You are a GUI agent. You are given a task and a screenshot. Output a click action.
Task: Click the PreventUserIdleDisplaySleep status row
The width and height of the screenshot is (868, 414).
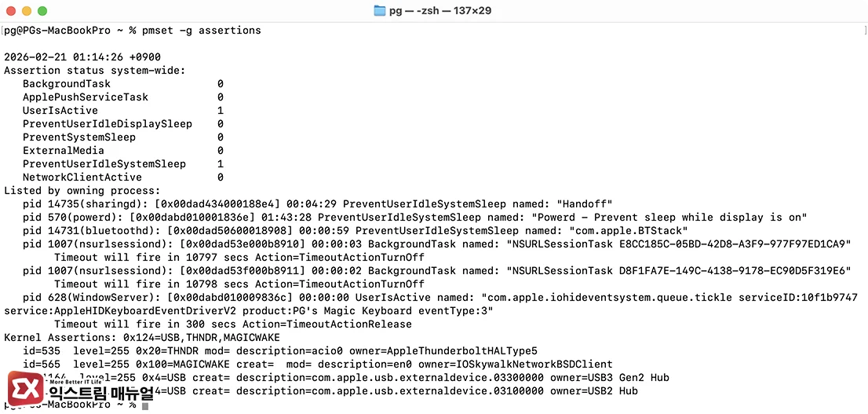click(x=122, y=123)
